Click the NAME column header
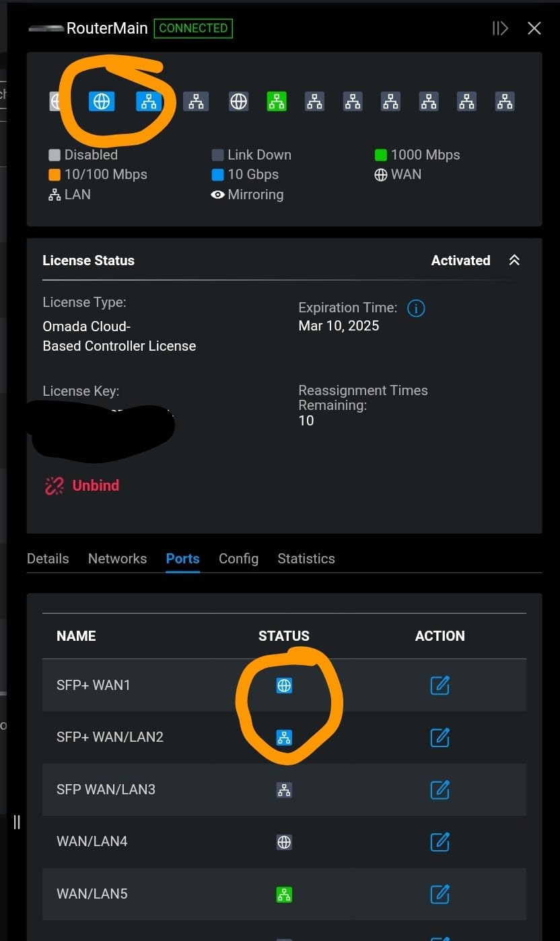 pyautogui.click(x=76, y=636)
